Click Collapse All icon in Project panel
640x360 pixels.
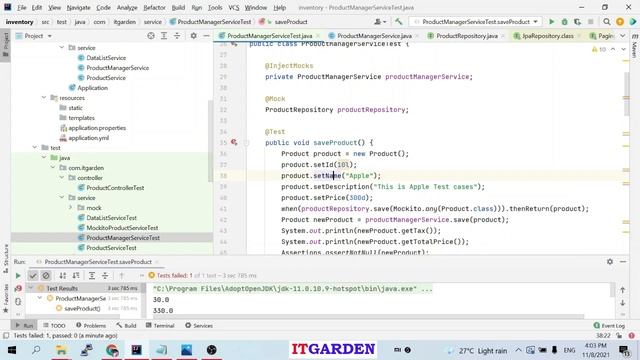(177, 36)
